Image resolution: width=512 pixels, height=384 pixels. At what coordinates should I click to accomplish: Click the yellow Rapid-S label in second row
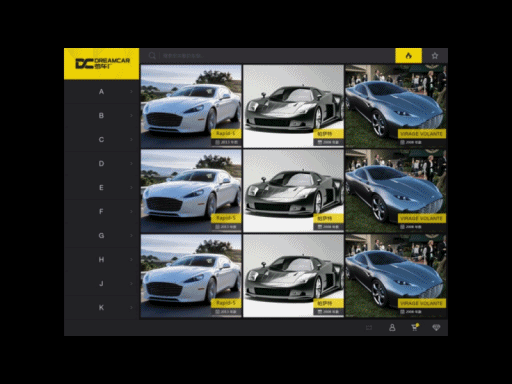click(226, 218)
